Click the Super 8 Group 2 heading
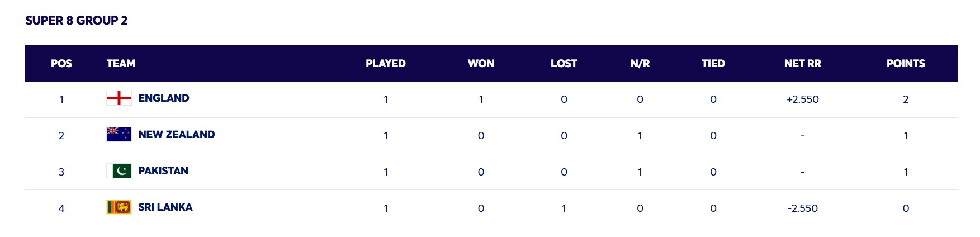This screenshot has height=237, width=980. (x=77, y=21)
